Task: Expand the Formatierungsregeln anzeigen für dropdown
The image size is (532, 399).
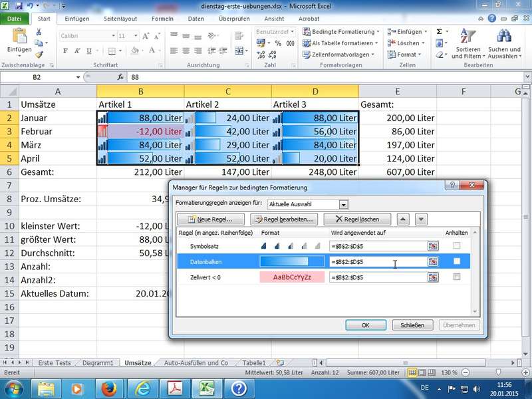Action: 343,204
